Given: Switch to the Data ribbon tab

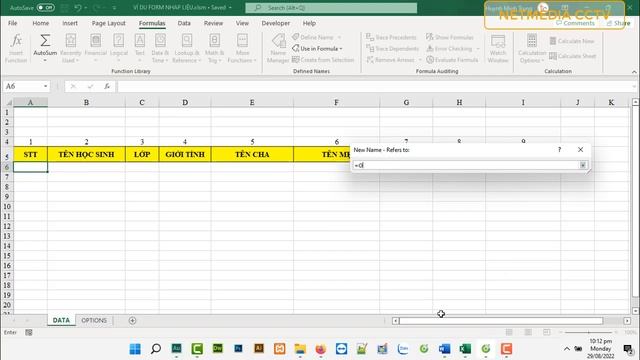Looking at the screenshot, I should [184, 23].
